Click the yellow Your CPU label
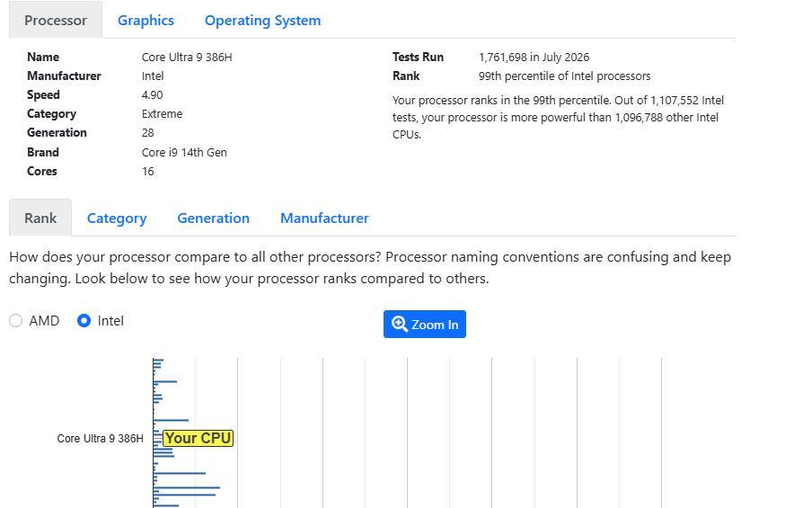Image resolution: width=812 pixels, height=508 pixels. (x=199, y=438)
